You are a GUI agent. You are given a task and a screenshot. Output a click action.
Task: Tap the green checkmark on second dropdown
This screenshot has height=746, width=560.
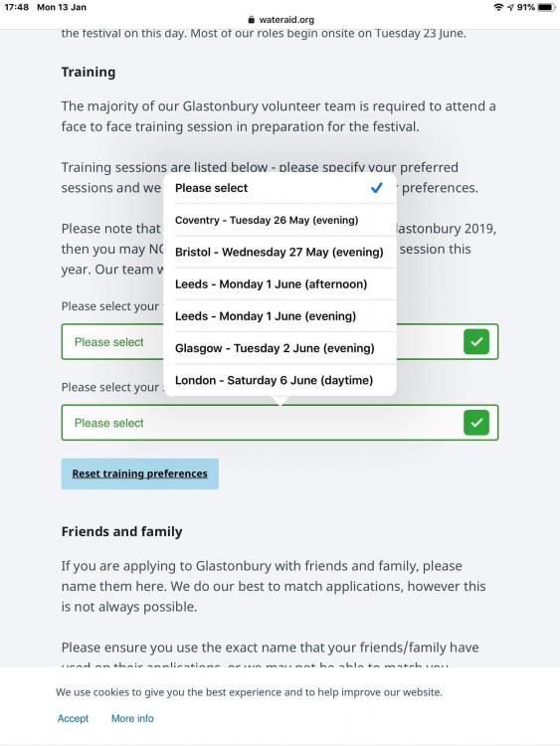(x=476, y=423)
